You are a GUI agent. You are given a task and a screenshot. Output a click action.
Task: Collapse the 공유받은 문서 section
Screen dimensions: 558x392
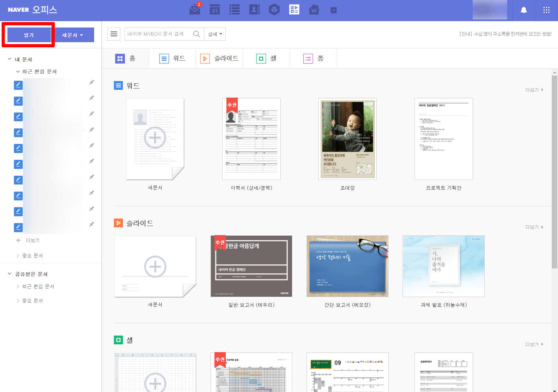coord(10,274)
